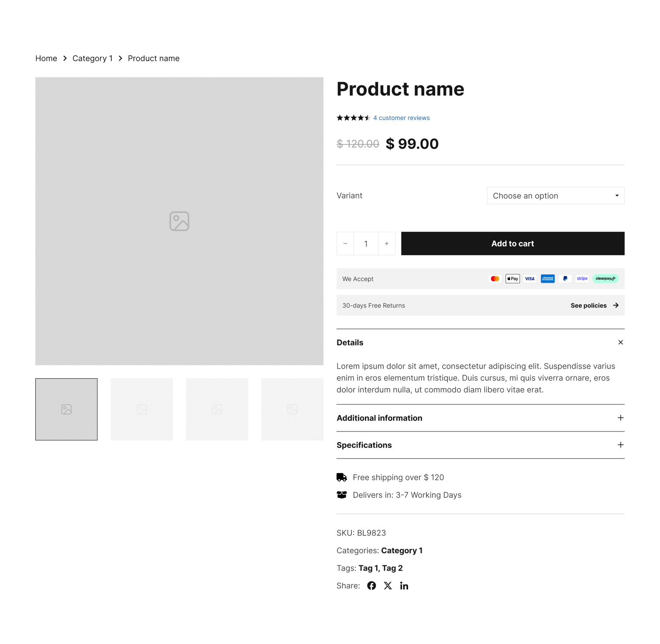The image size is (660, 644).
Task: Click the Clearpay payment badge
Action: click(605, 279)
